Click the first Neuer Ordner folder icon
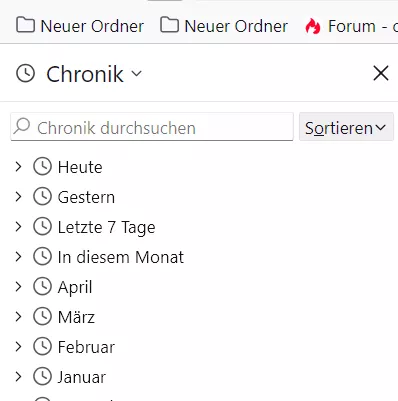 click(x=25, y=25)
